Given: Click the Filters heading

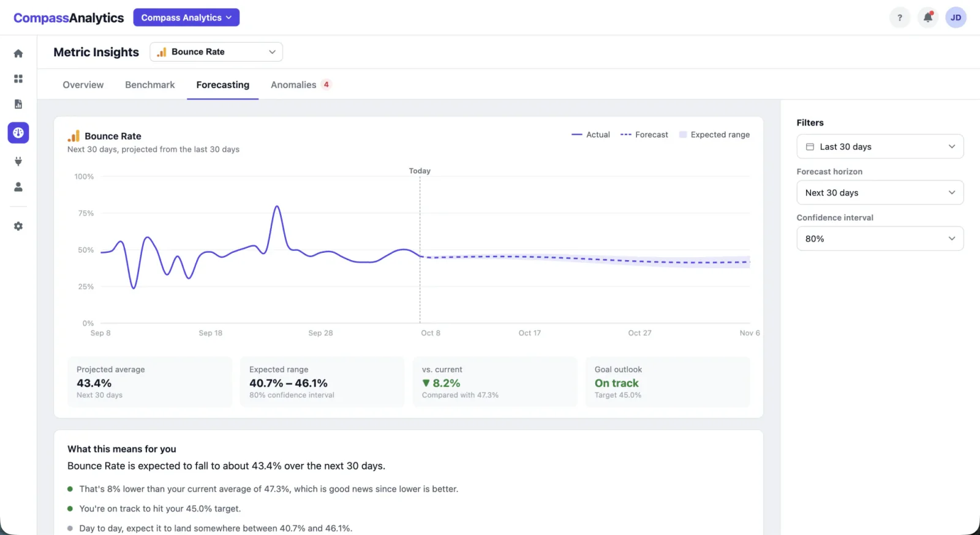Looking at the screenshot, I should [810, 123].
